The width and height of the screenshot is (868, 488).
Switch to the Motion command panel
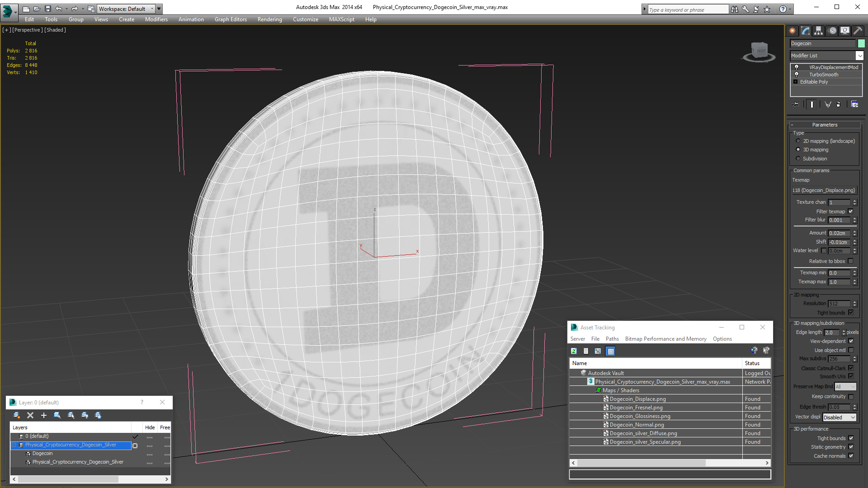tap(832, 30)
